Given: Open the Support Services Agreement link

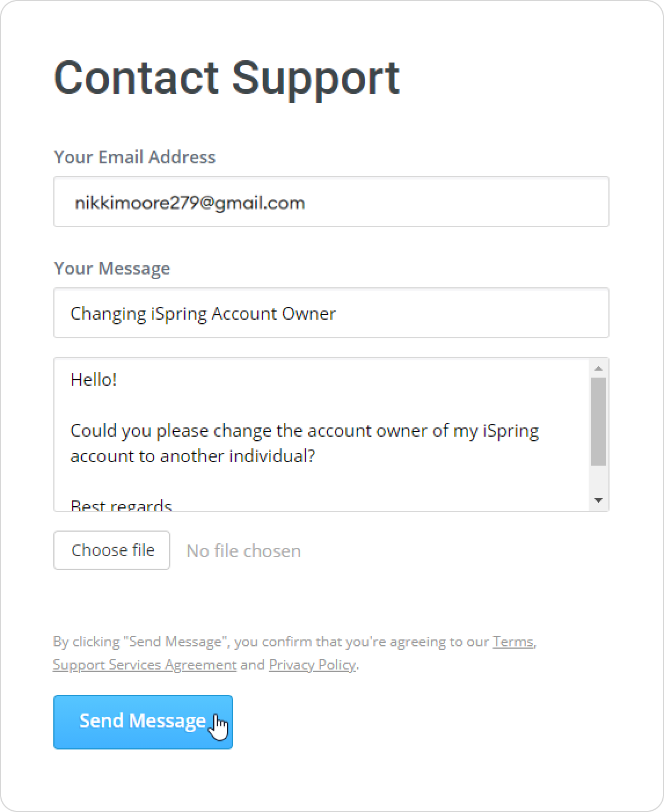Looking at the screenshot, I should coord(144,664).
